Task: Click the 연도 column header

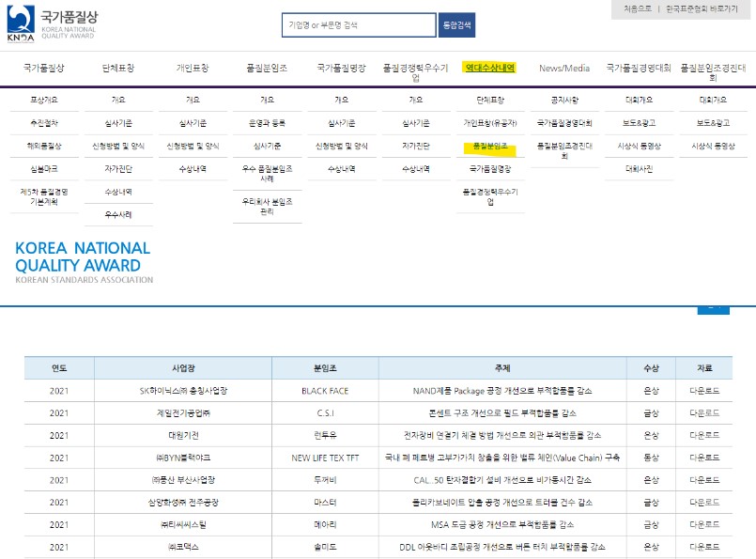Action: (59, 368)
